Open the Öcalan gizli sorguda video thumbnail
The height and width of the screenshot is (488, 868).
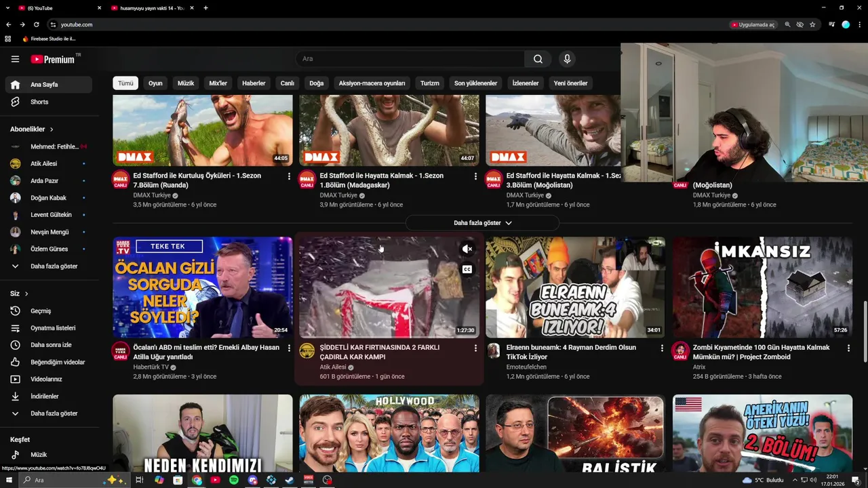(203, 287)
